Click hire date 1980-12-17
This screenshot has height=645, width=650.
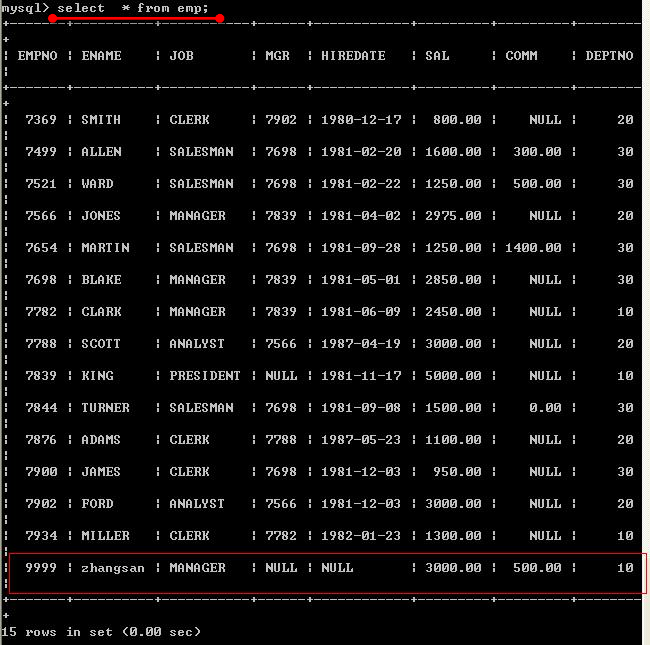pyautogui.click(x=361, y=120)
